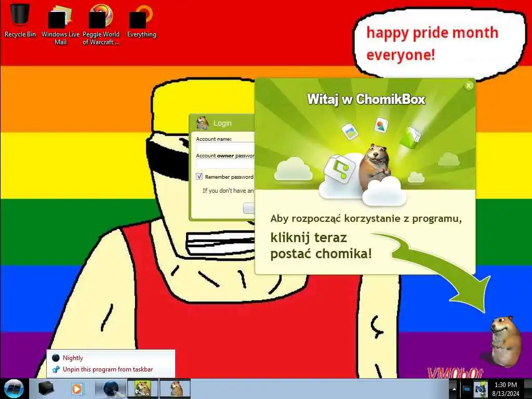Open the clock showing 1:30 PM
Viewport: 532px width, 399px height.
point(506,389)
